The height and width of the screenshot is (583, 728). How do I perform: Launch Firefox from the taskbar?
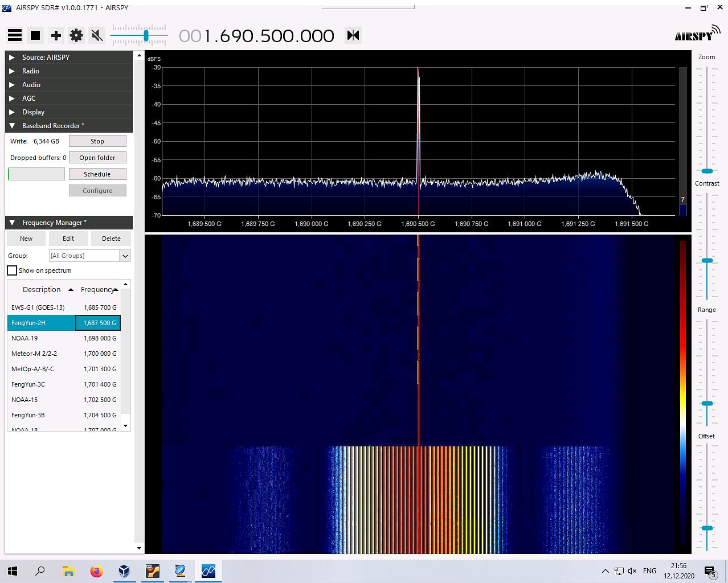click(x=96, y=570)
